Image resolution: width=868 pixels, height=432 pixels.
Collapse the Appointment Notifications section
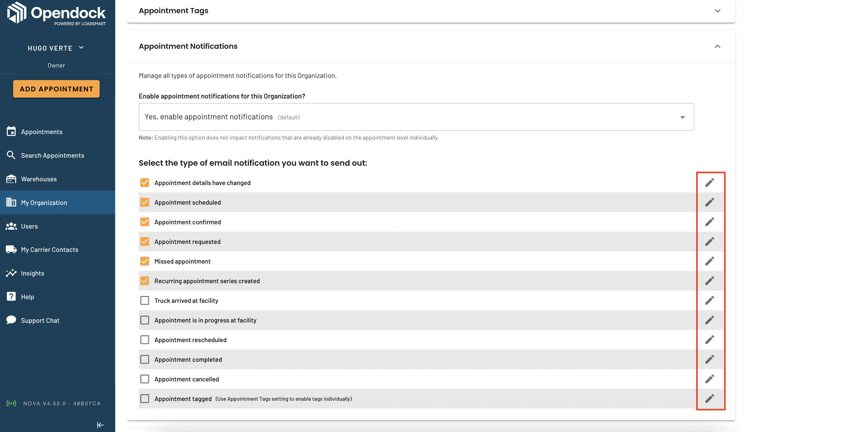tap(718, 46)
